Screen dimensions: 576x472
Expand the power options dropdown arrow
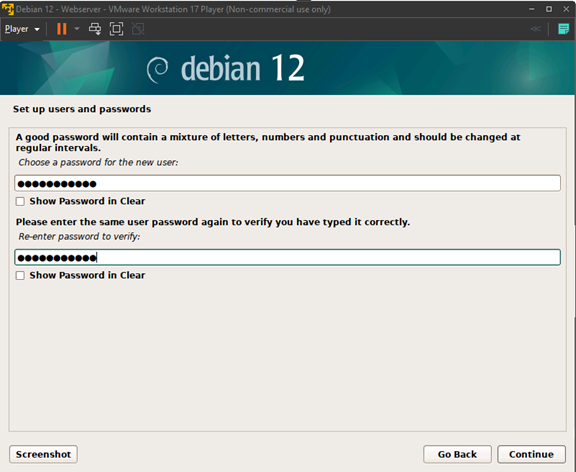point(77,29)
